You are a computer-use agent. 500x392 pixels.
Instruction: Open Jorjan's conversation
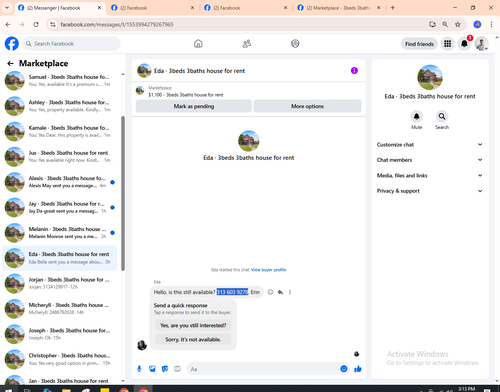pos(60,283)
